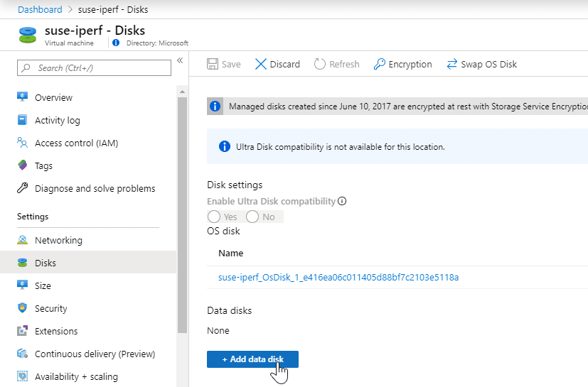Click the Refresh circular arrow icon

pos(319,64)
